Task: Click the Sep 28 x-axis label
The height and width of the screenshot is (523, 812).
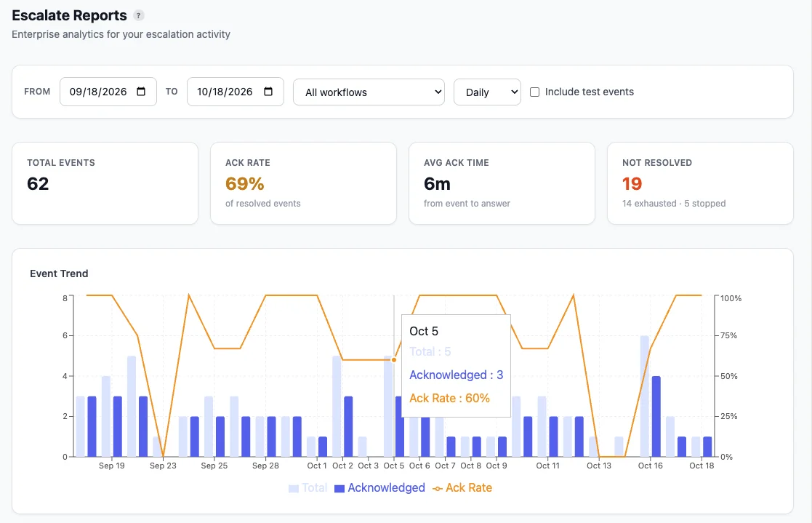Action: tap(265, 466)
